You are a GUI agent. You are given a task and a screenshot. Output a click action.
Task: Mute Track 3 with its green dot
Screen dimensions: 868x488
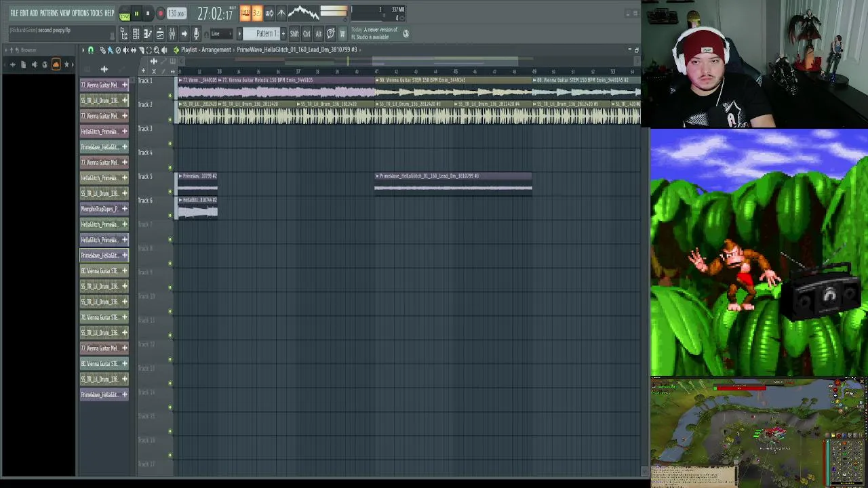(x=170, y=144)
